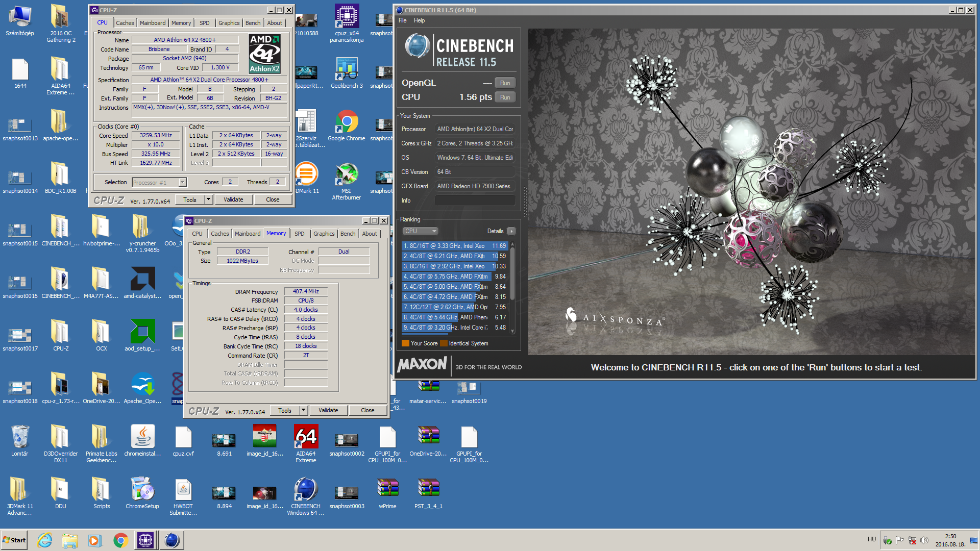
Task: Switch to Bench tab in lower CPU-Z window
Action: (x=348, y=234)
